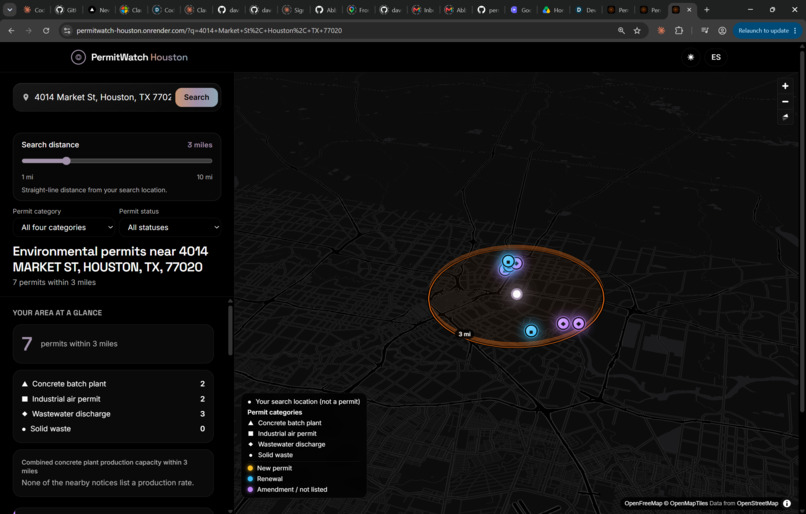This screenshot has width=806, height=514.
Task: Click the Relaunch to update button
Action: click(x=767, y=30)
